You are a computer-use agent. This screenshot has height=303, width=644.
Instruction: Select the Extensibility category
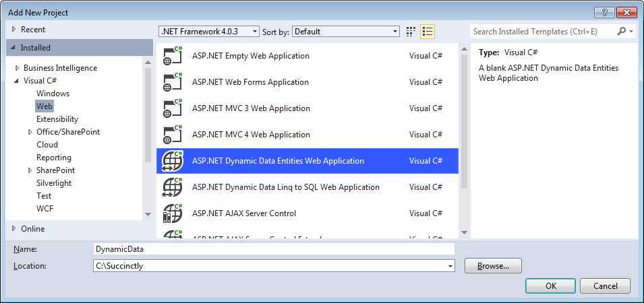(x=57, y=119)
